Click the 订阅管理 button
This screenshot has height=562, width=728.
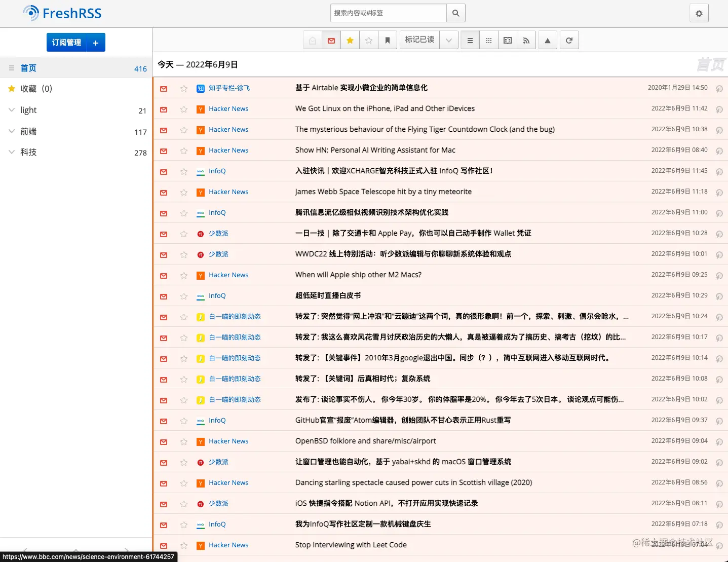click(x=66, y=43)
